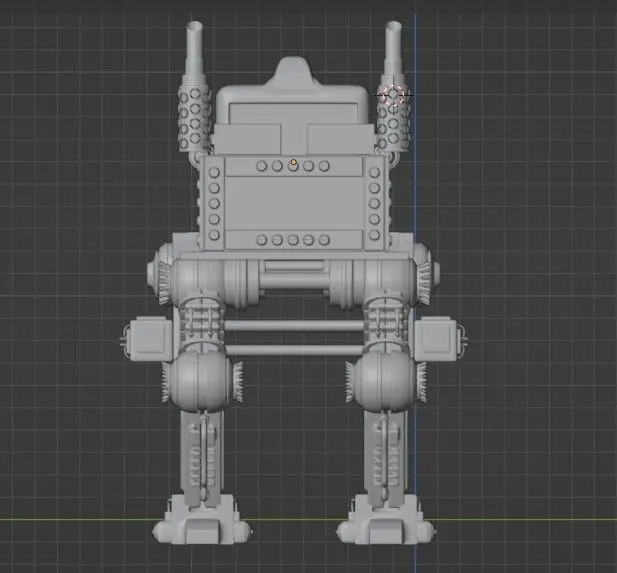This screenshot has width=617, height=573.
Task: Click the right lower leg shin
Action: [386, 458]
